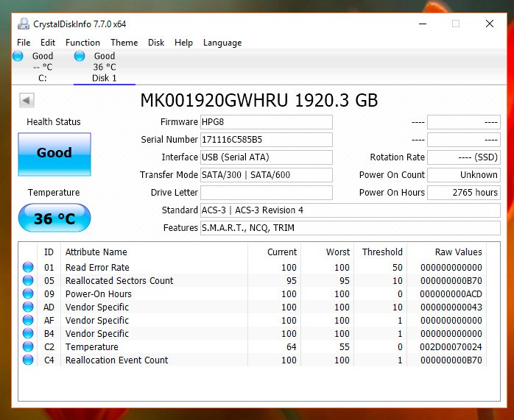Click the status orb for Temperature attribute row
Image resolution: width=514 pixels, height=420 pixels.
point(28,347)
